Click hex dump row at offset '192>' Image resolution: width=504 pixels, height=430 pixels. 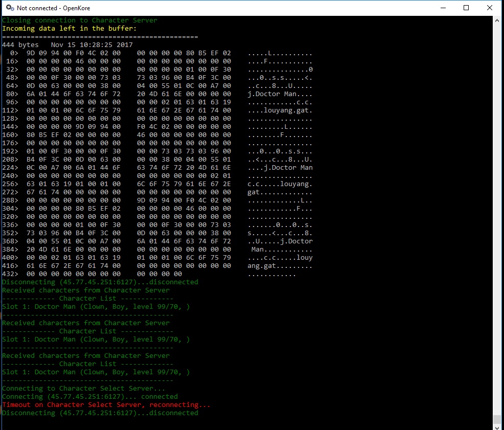tap(157, 151)
